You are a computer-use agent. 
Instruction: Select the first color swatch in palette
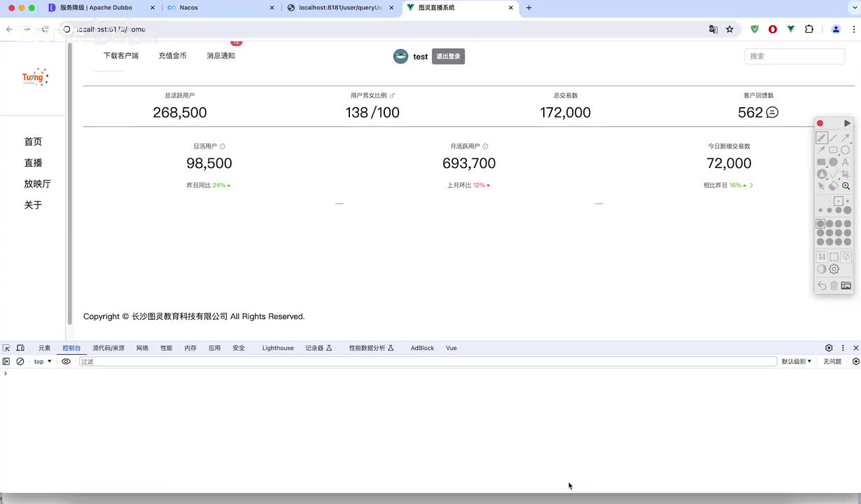coord(820,224)
